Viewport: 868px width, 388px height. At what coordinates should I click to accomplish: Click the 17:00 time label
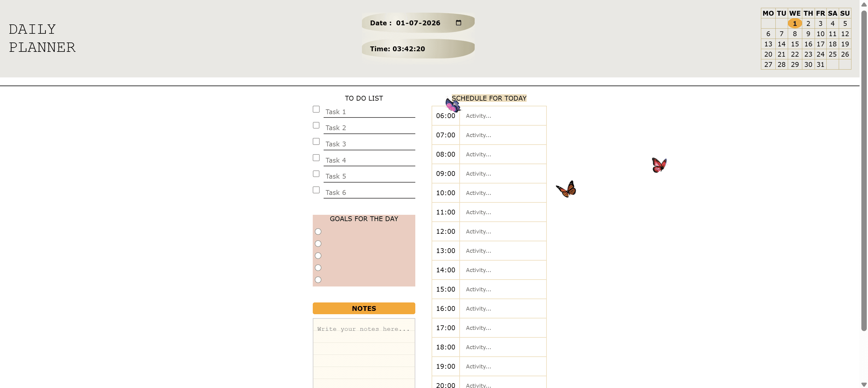point(445,328)
